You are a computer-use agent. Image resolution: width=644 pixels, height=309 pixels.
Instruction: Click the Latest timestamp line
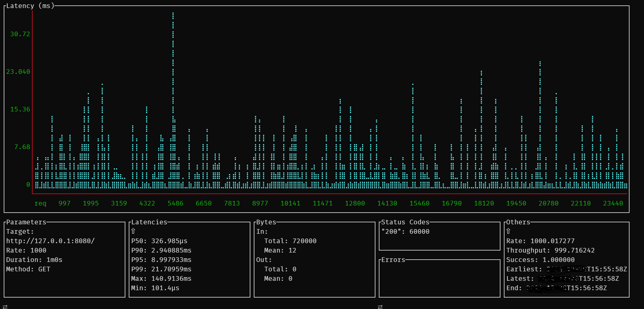(x=563, y=278)
